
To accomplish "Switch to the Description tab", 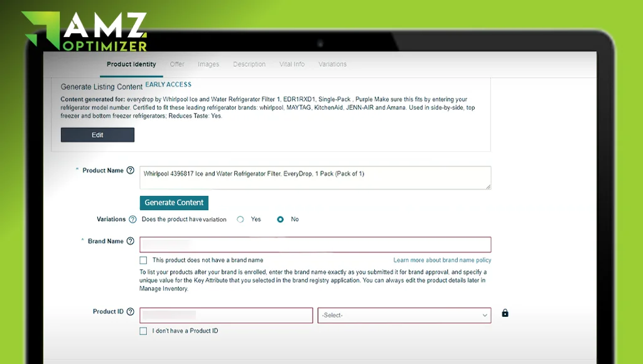I will [249, 65].
